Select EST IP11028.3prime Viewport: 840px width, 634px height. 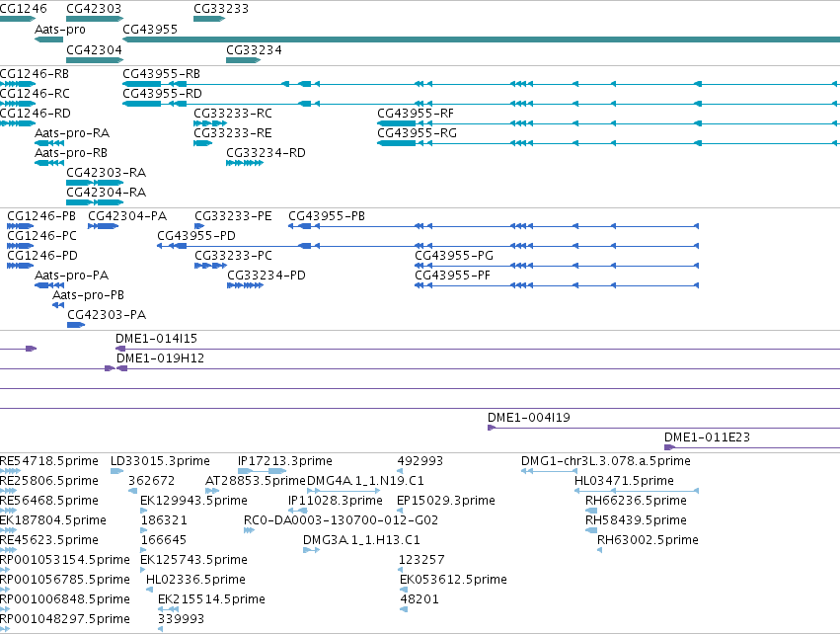tap(336, 501)
